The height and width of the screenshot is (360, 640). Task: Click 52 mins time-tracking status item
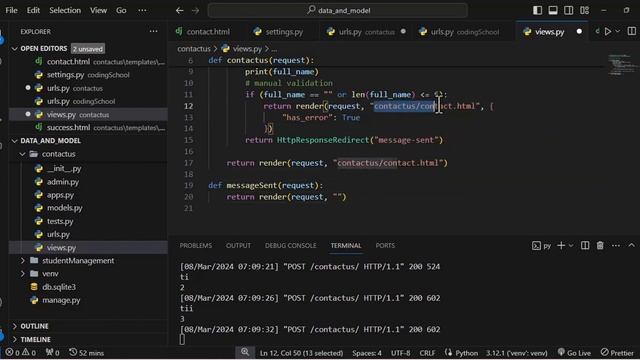(x=86, y=353)
